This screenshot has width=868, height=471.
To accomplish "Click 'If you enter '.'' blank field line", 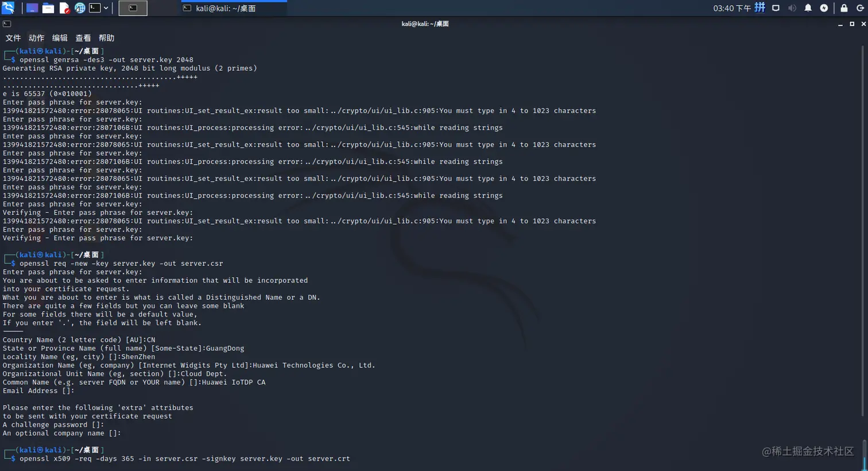I will click(102, 323).
